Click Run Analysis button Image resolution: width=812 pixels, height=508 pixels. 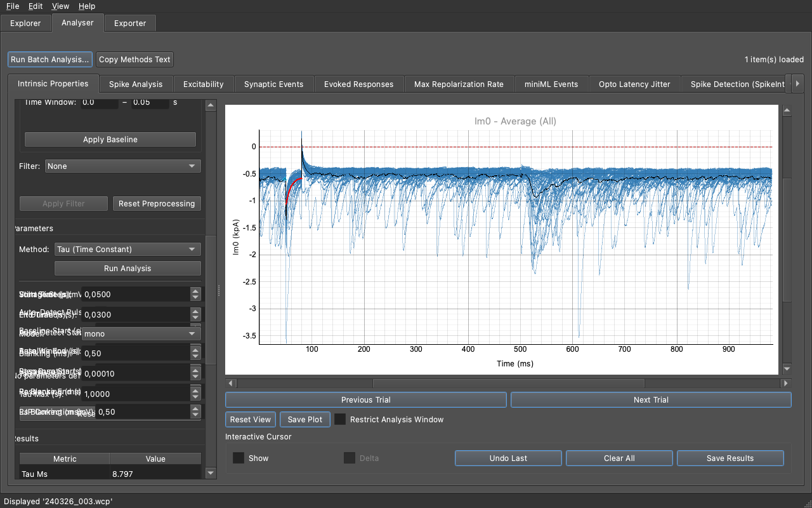coord(128,269)
